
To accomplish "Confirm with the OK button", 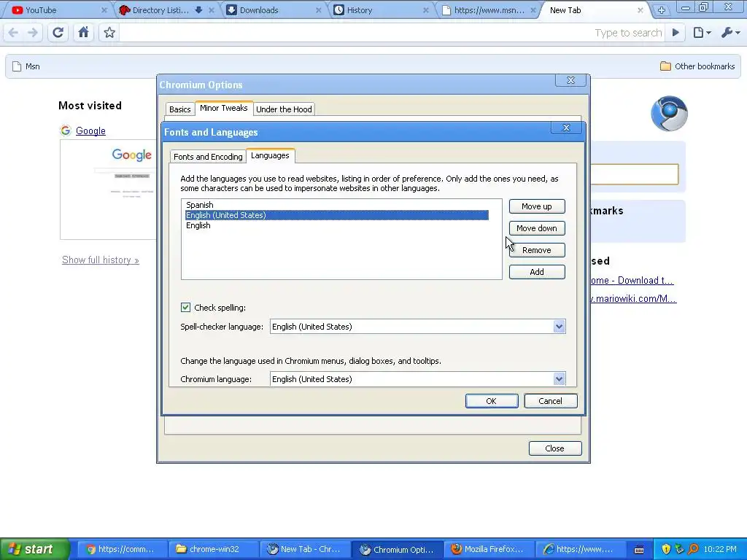I will tap(492, 401).
